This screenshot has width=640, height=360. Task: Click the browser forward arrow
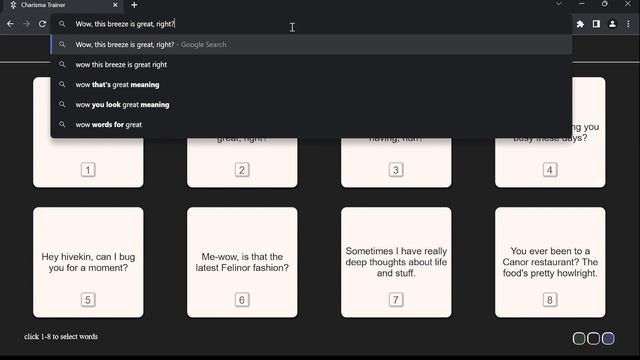[x=26, y=24]
